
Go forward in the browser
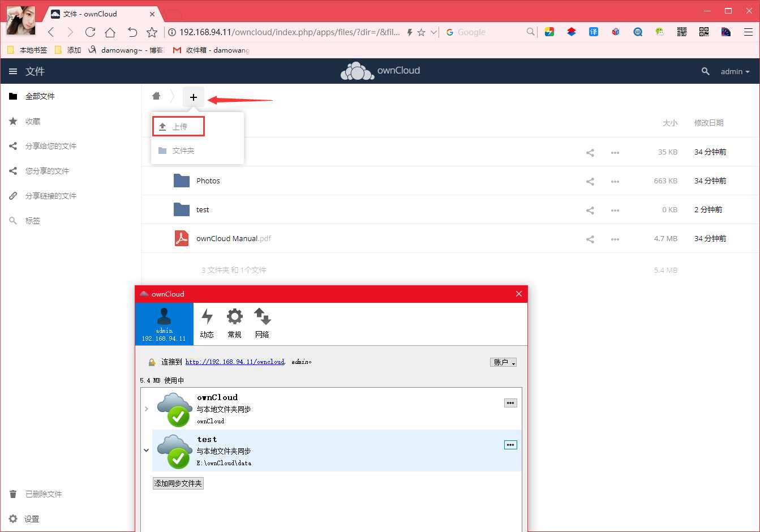pyautogui.click(x=70, y=32)
